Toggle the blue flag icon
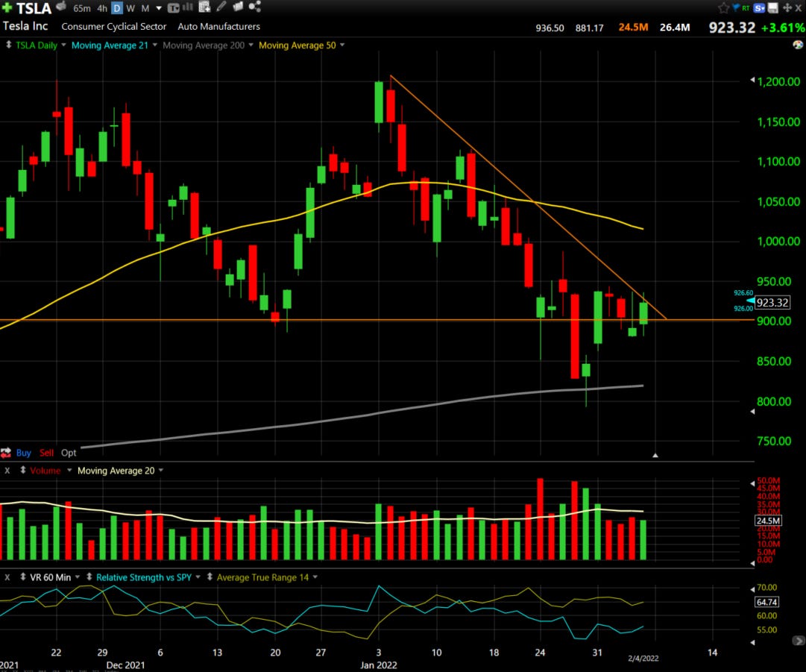 [x=736, y=7]
